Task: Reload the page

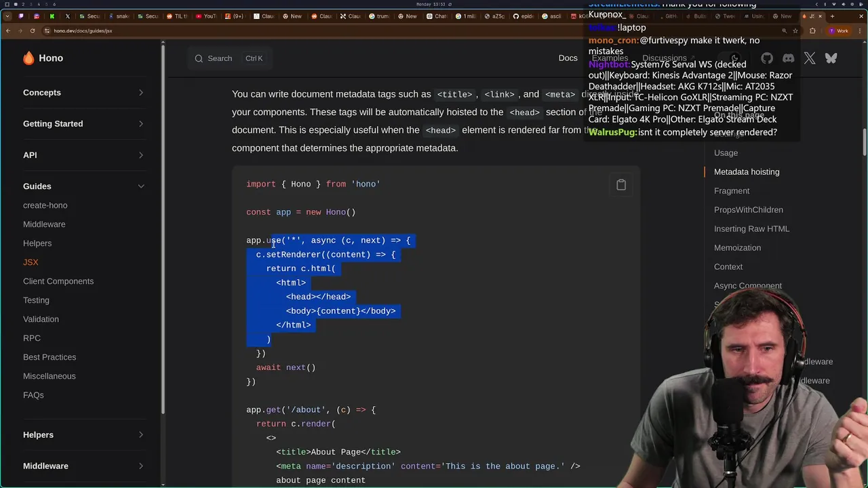Action: 33,30
